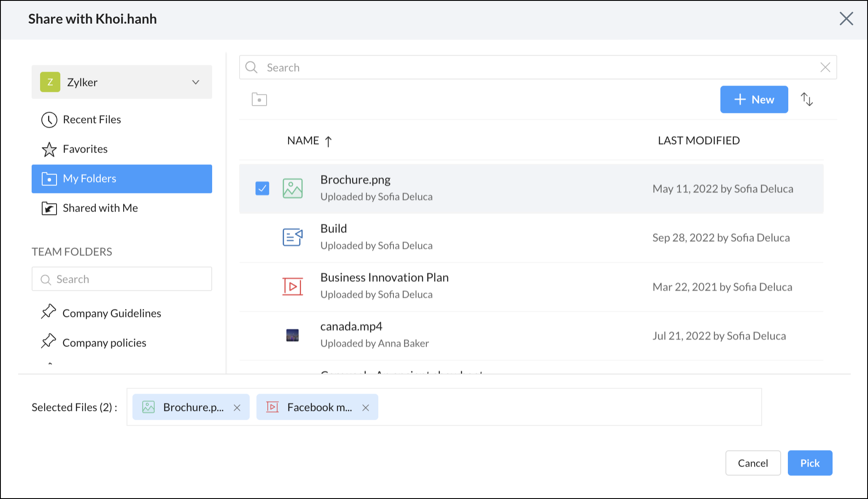Click the Business Innovation Plan presentation icon
Screen dimensions: 868x499
point(292,287)
